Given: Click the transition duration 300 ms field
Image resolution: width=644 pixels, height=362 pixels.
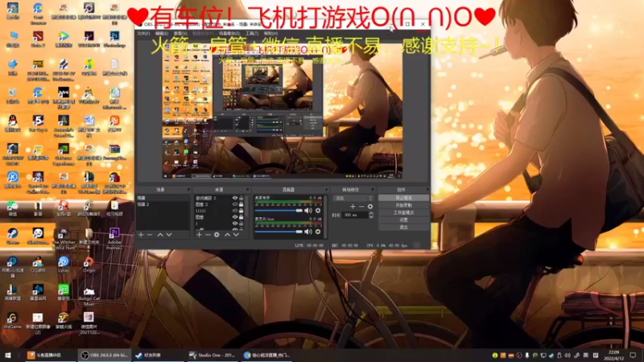Looking at the screenshot, I should point(355,215).
